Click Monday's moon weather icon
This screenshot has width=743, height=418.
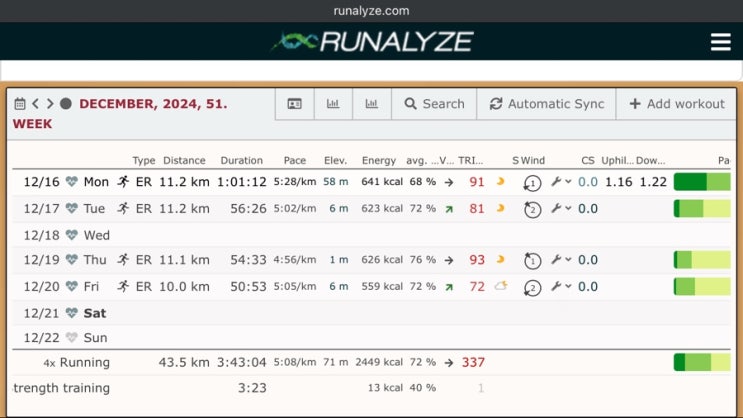coord(500,182)
